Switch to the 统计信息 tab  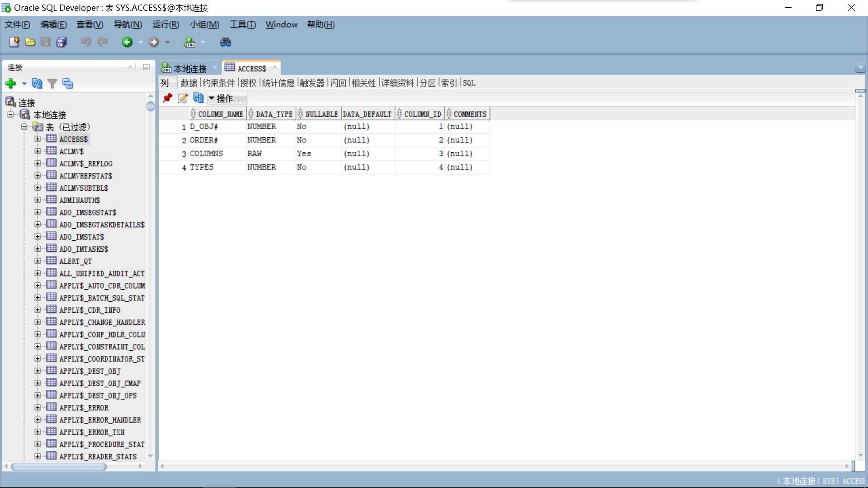(278, 83)
